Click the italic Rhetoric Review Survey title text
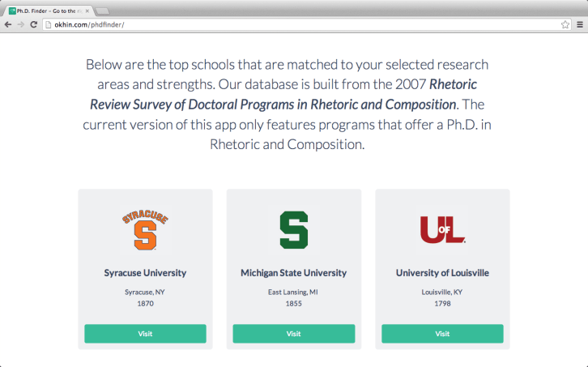The width and height of the screenshot is (588, 367). coord(273,105)
